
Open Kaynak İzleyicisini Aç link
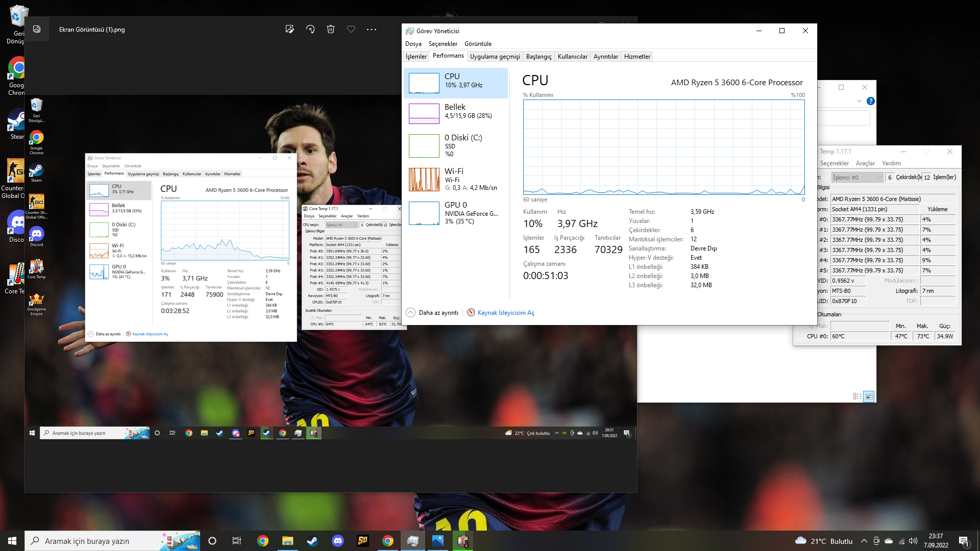[506, 313]
